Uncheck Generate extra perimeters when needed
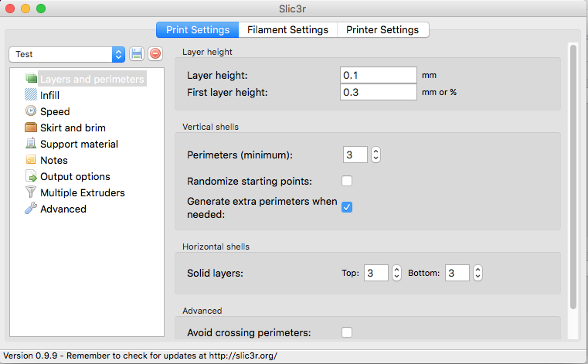This screenshot has height=364, width=588. (347, 207)
